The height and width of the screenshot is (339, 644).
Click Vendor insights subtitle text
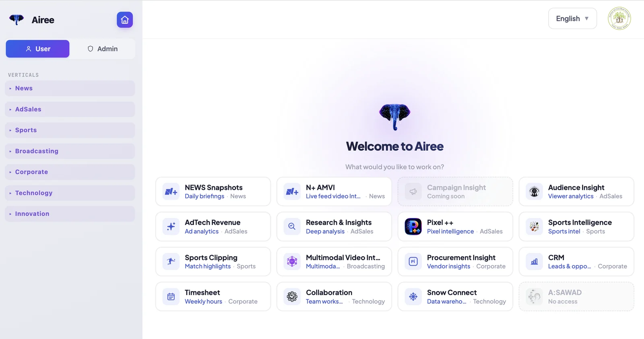448,266
